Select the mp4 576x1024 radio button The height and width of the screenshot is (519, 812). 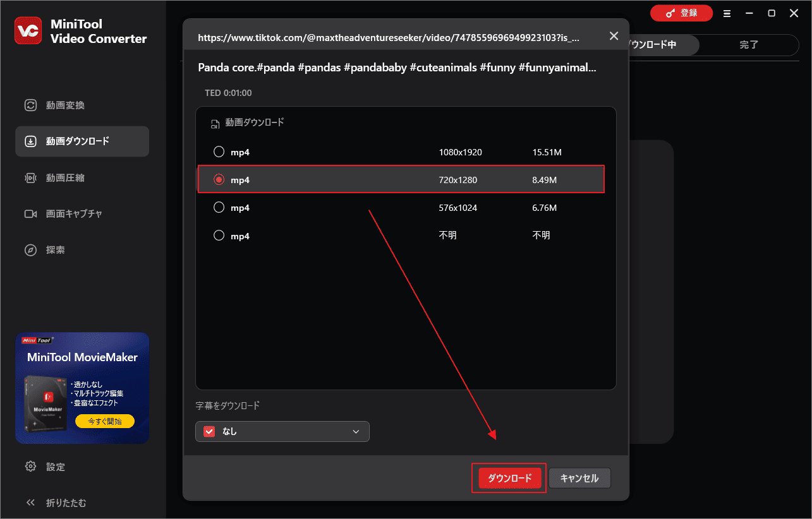(219, 207)
